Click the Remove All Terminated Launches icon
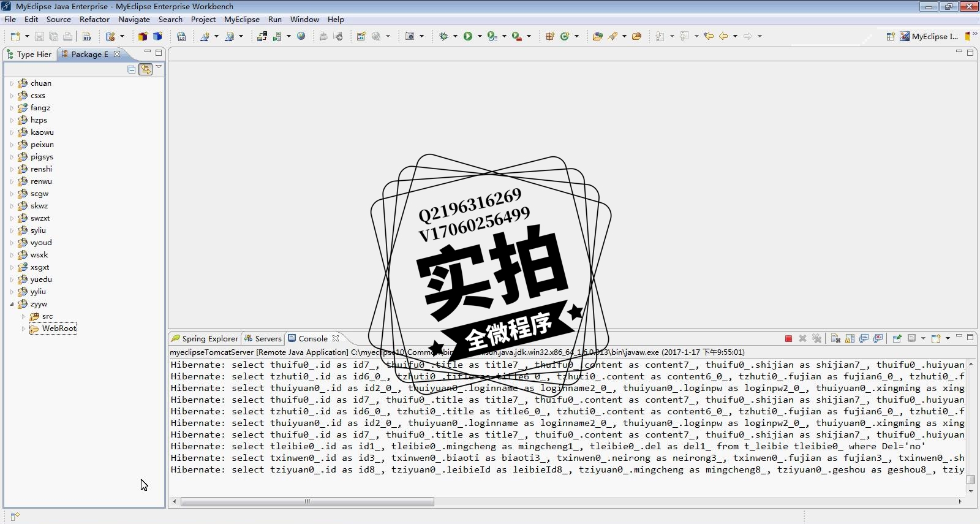This screenshot has width=980, height=524. coord(816,338)
